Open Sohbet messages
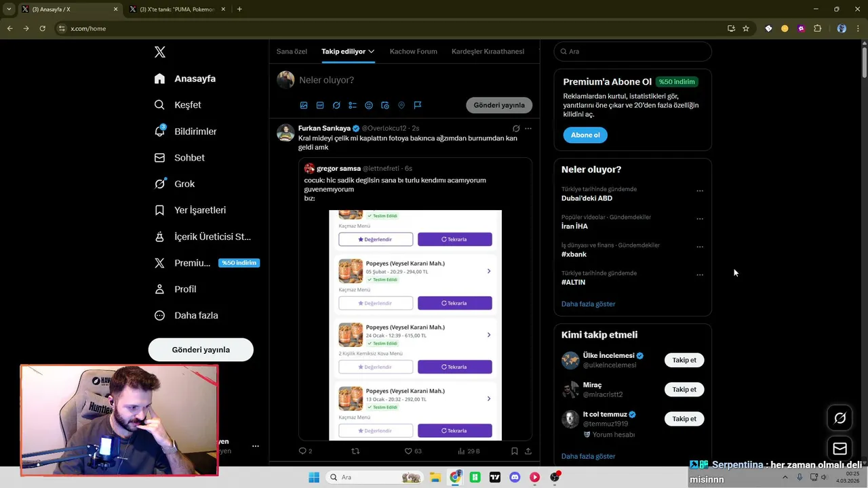The height and width of the screenshot is (488, 868). (179, 157)
